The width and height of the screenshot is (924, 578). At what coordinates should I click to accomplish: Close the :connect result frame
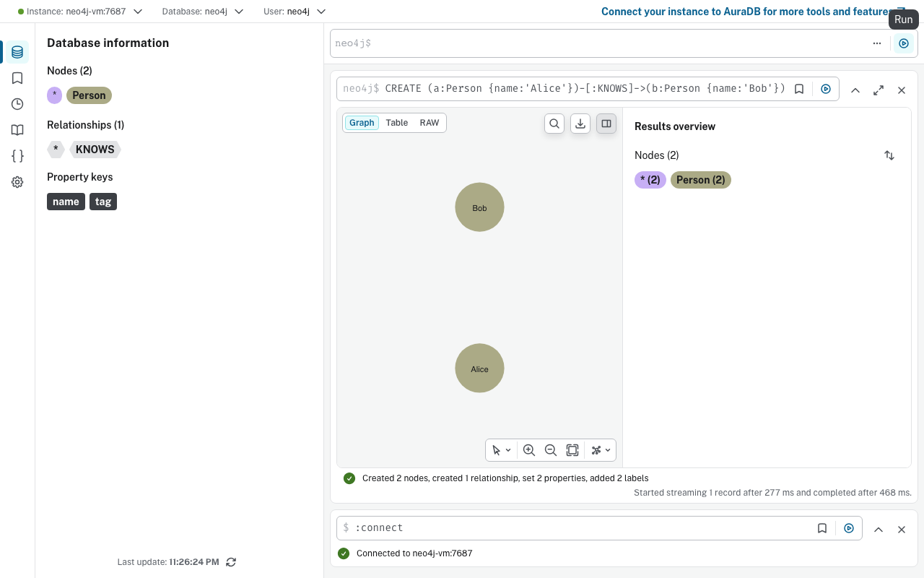click(x=902, y=530)
